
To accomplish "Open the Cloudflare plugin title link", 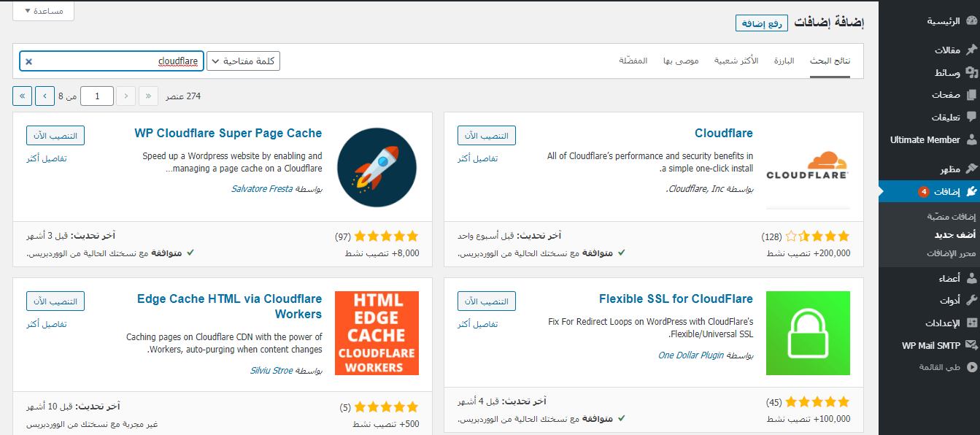I will [724, 133].
